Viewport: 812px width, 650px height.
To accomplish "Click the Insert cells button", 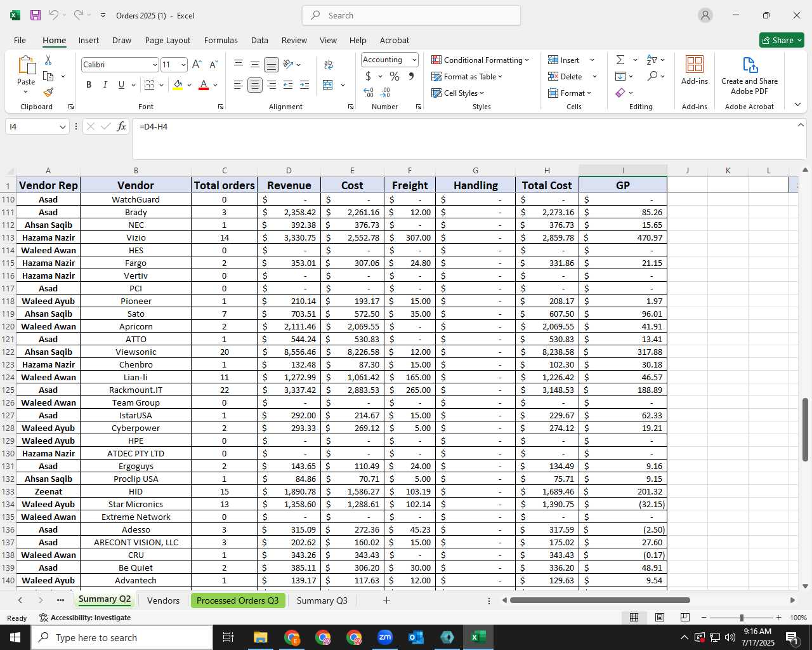I will pos(564,60).
